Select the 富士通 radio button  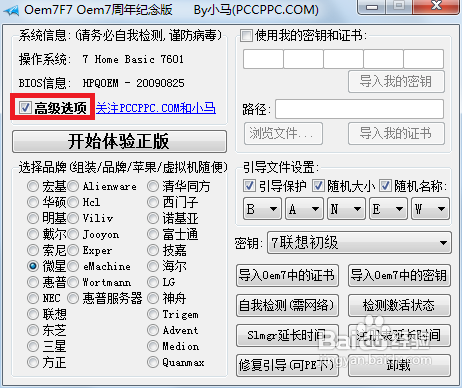[153, 234]
